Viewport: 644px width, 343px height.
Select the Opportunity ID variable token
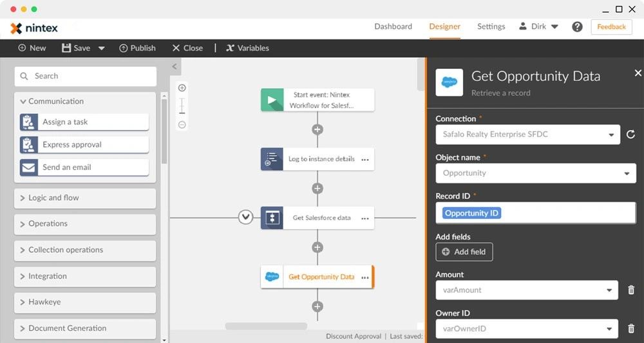(x=472, y=213)
